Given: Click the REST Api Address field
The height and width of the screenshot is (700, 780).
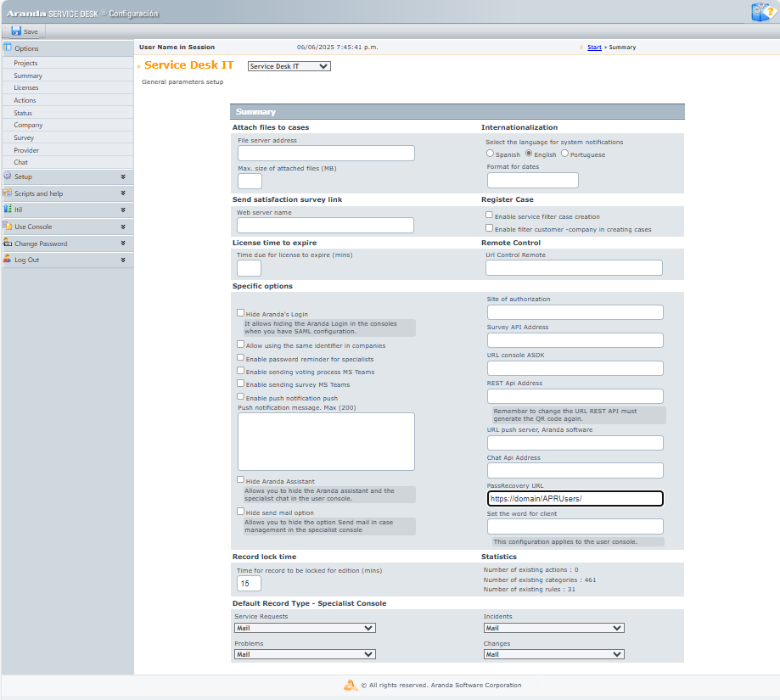Looking at the screenshot, I should tap(575, 396).
